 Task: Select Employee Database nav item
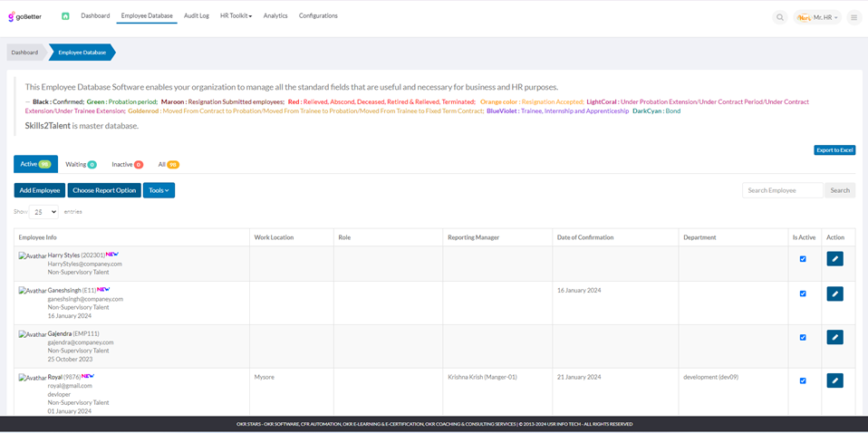coord(147,16)
